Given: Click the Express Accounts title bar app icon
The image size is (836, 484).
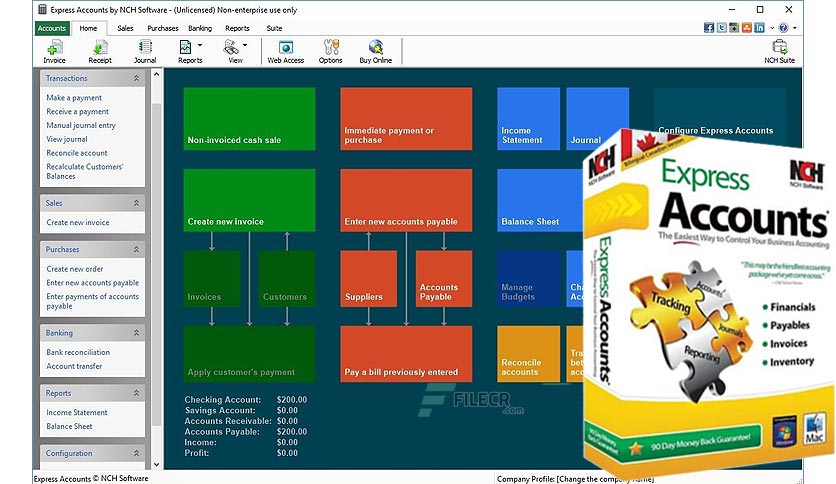Looking at the screenshot, I should click(x=42, y=10).
